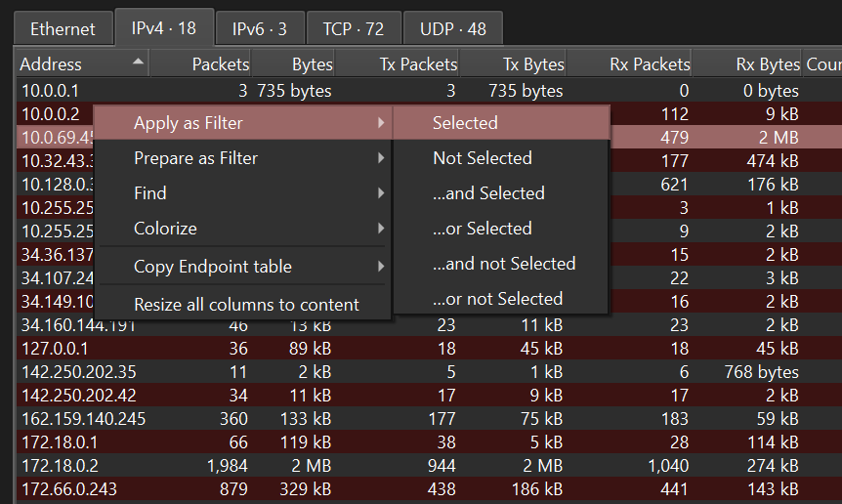Click the 133 kB bytes cell

pos(306,419)
